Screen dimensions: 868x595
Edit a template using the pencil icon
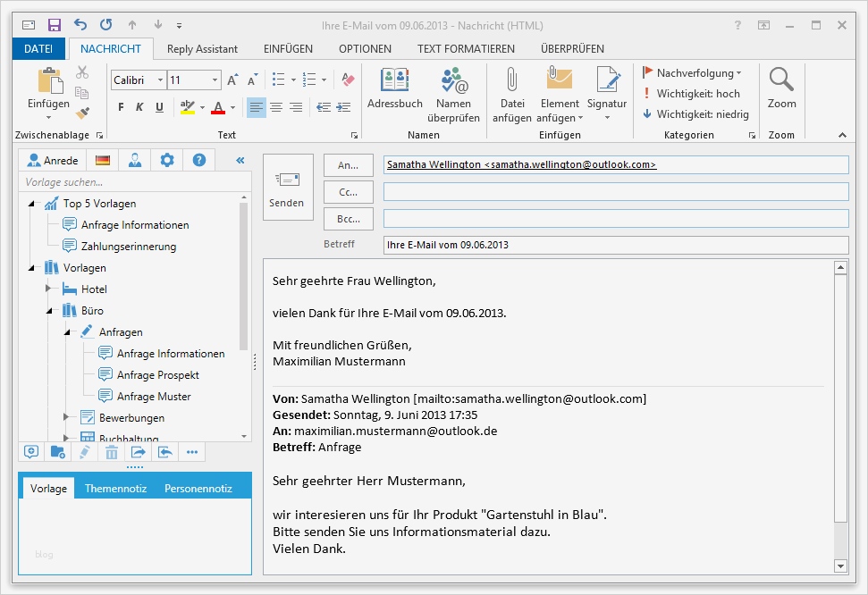[x=84, y=452]
